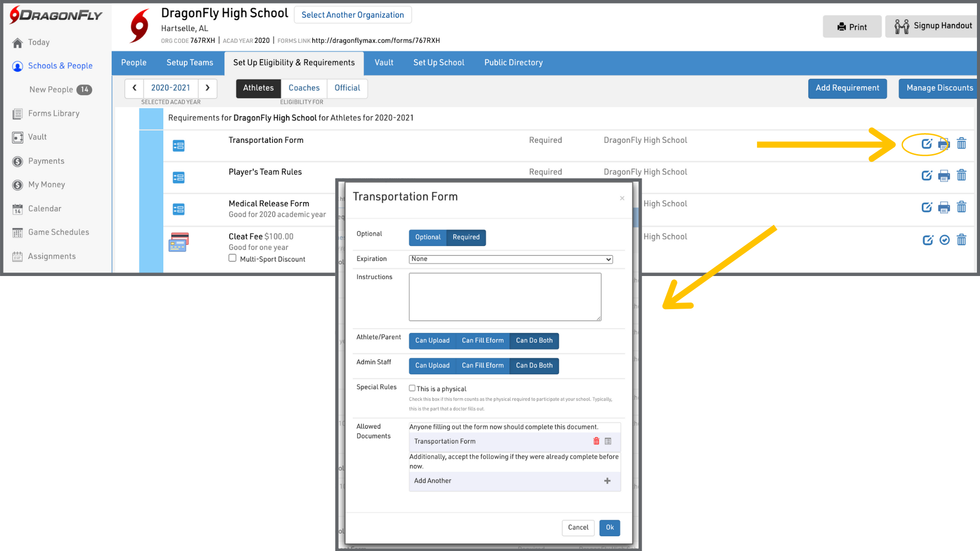Check the Multi-Sport Discount checkbox
This screenshot has height=551, width=980.
(232, 258)
